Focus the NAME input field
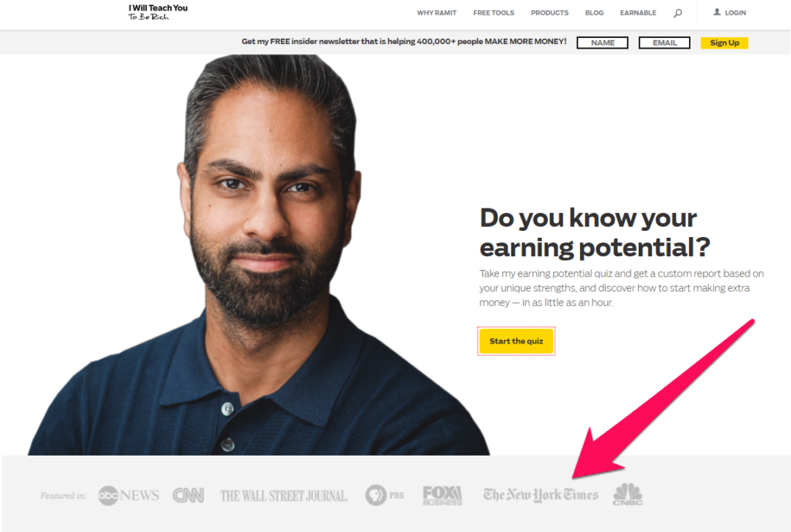 pyautogui.click(x=603, y=43)
